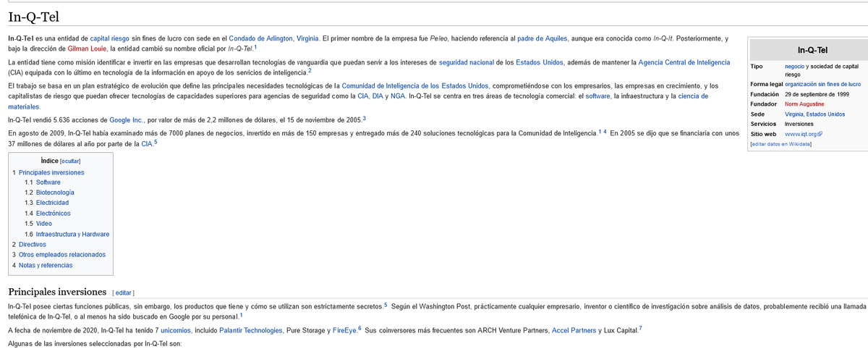
Task: Open infobox 'Estados Unidos' link under Sede
Action: (827, 114)
